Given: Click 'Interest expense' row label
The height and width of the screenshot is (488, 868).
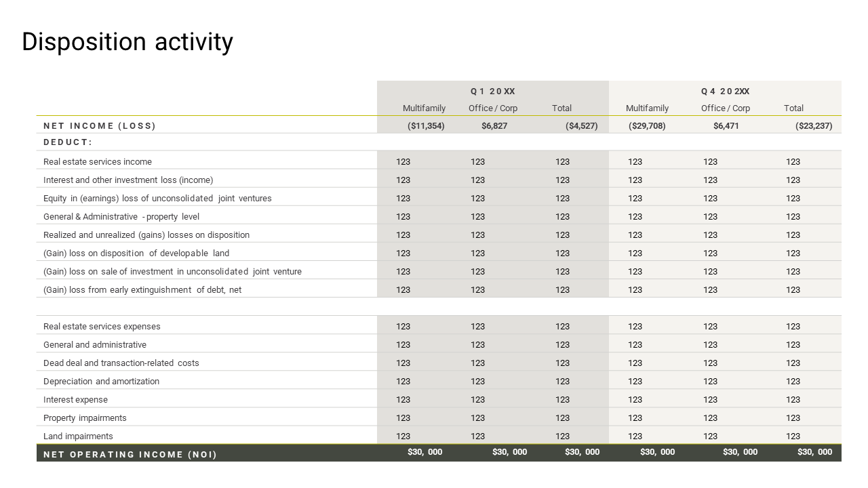Looking at the screenshot, I should [x=75, y=400].
